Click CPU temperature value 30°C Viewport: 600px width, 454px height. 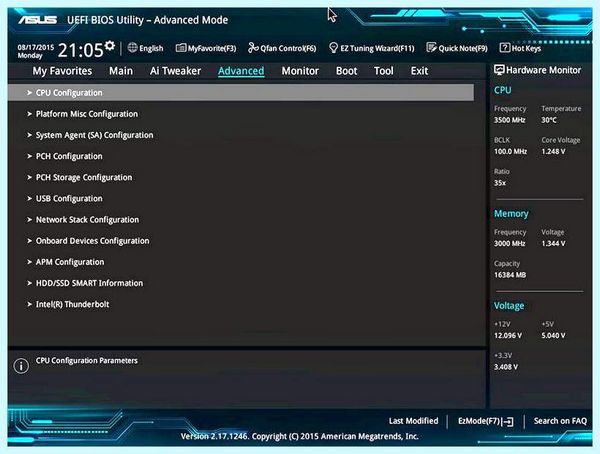pos(549,120)
